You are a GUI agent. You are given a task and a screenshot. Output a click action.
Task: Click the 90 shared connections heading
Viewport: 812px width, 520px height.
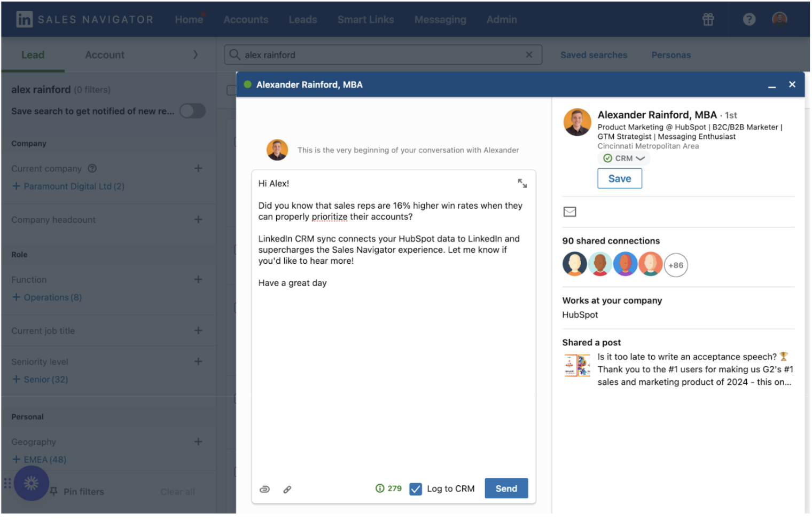click(611, 241)
